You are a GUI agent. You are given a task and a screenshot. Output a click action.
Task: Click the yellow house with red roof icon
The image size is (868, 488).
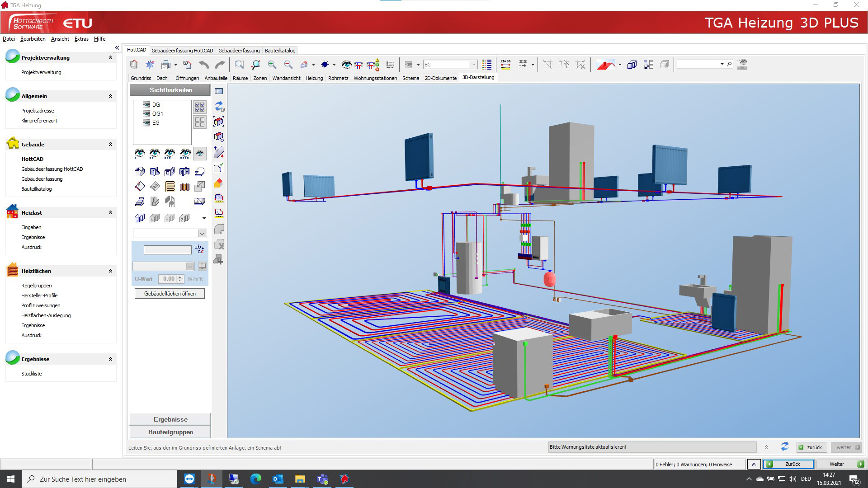pyautogui.click(x=219, y=183)
